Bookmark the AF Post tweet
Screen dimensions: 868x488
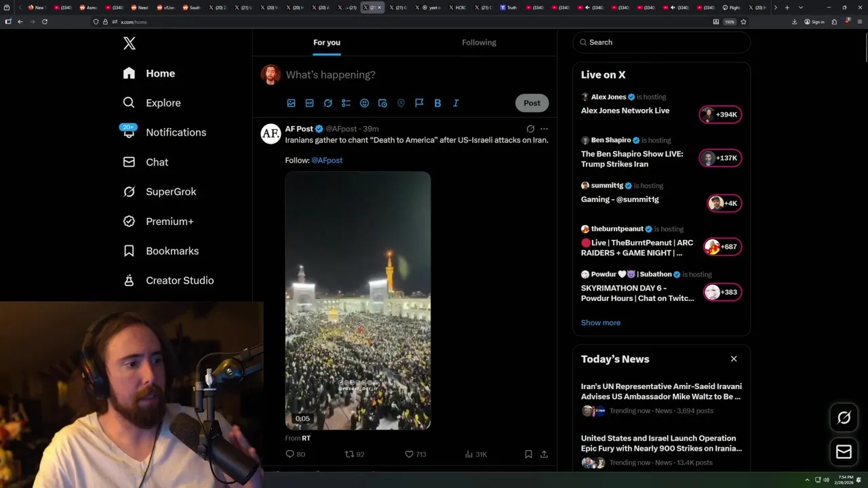pos(528,454)
